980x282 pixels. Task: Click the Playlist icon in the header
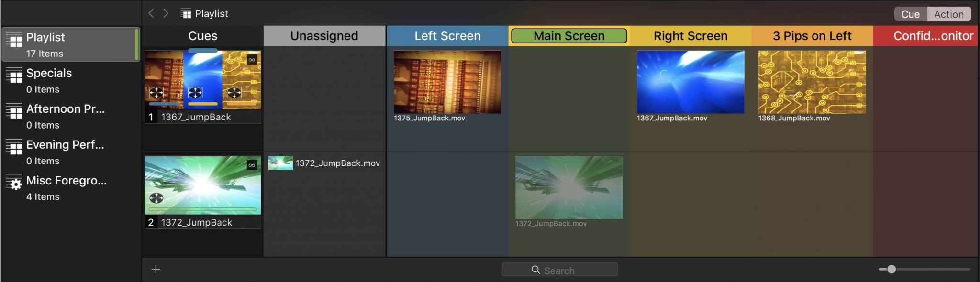point(186,14)
